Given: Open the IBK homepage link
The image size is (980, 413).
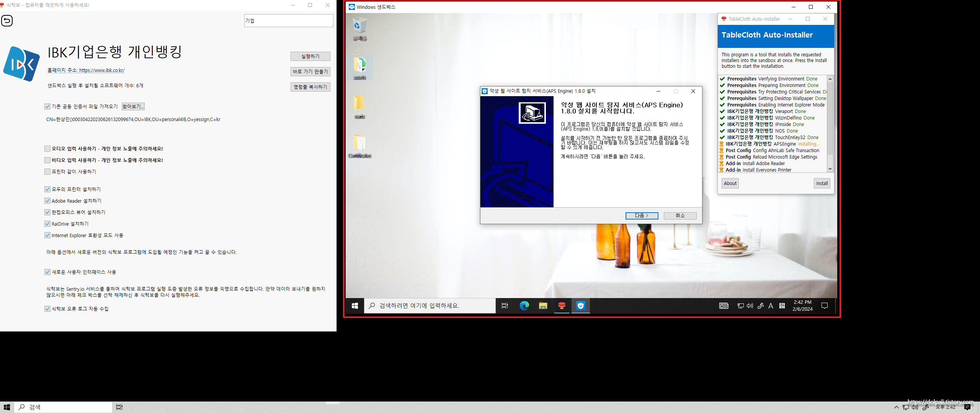Looking at the screenshot, I should pyautogui.click(x=86, y=70).
